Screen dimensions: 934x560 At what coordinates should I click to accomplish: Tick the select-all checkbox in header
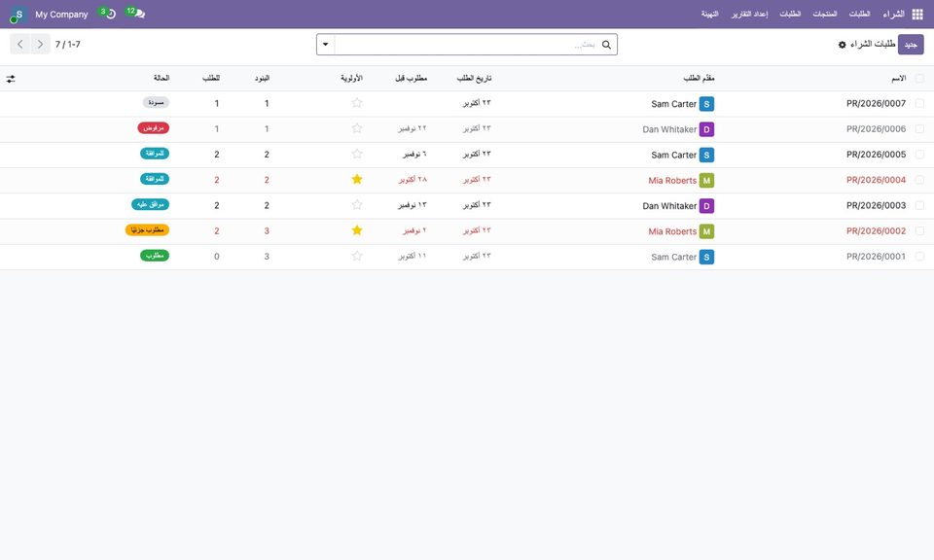(x=919, y=79)
